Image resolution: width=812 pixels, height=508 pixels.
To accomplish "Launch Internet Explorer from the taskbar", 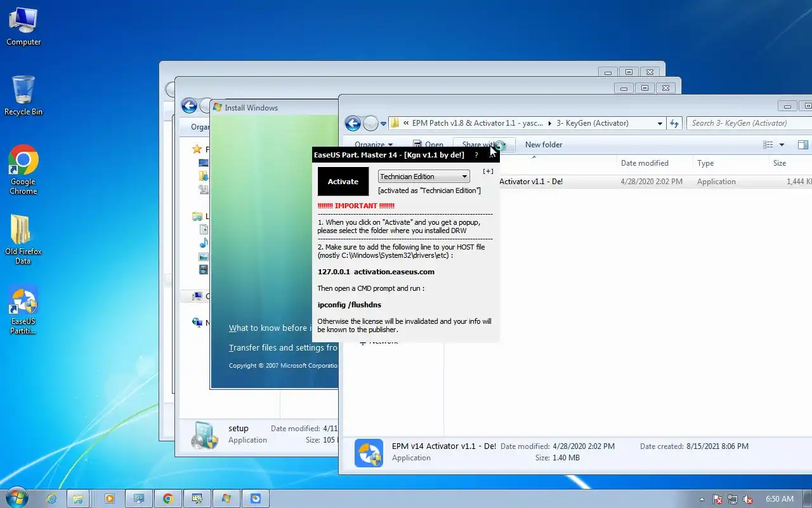I will click(52, 498).
